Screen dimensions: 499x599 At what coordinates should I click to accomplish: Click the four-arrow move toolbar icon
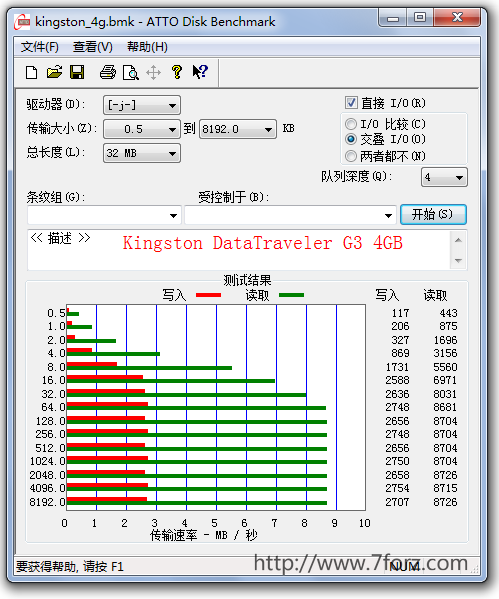click(x=154, y=72)
